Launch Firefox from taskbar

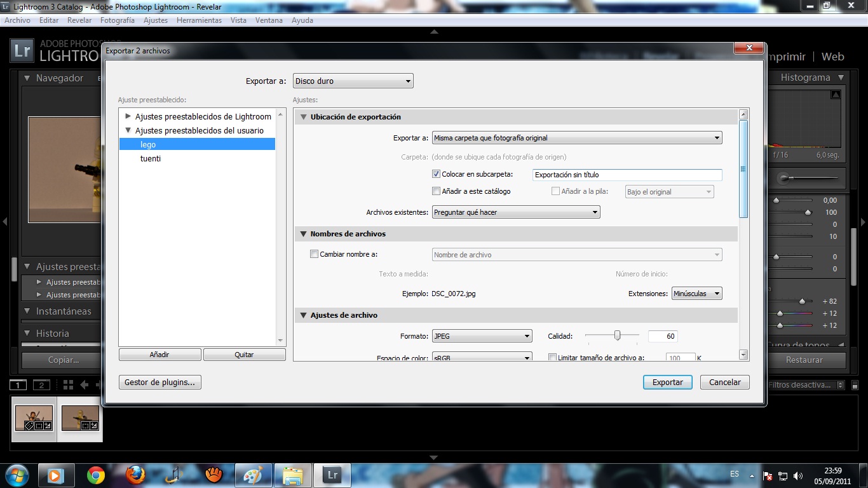pos(135,475)
